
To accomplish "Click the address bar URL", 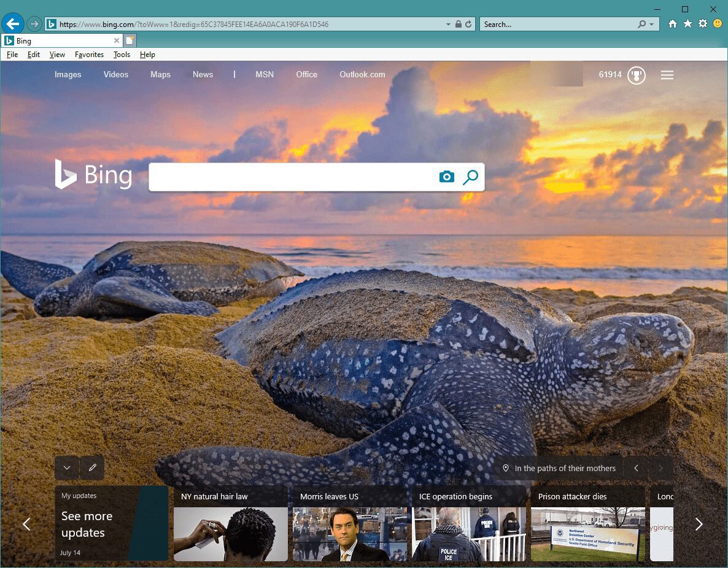I will (193, 24).
